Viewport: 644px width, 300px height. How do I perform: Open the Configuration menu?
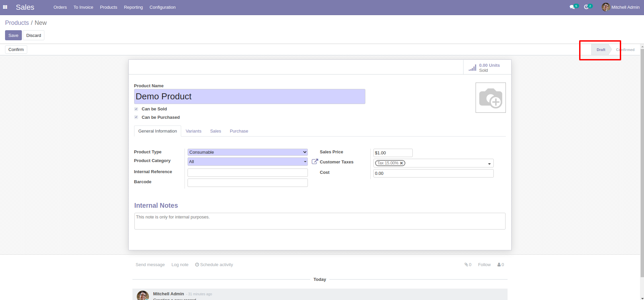(x=162, y=7)
